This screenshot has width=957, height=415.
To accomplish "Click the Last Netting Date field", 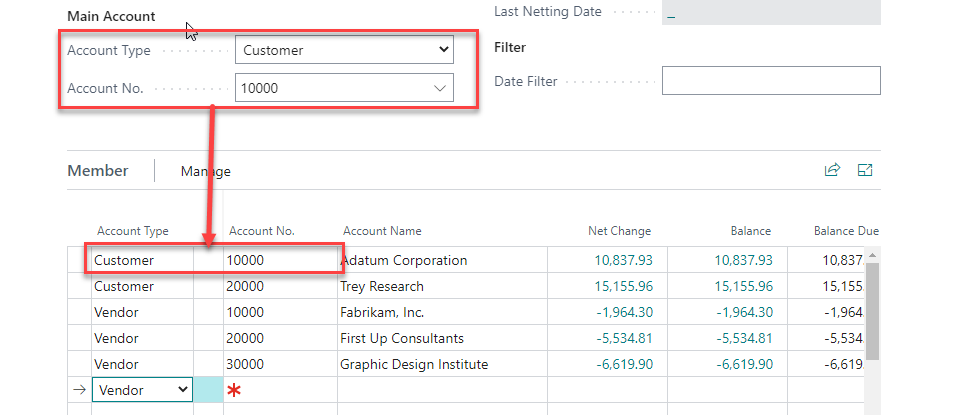I will point(770,12).
